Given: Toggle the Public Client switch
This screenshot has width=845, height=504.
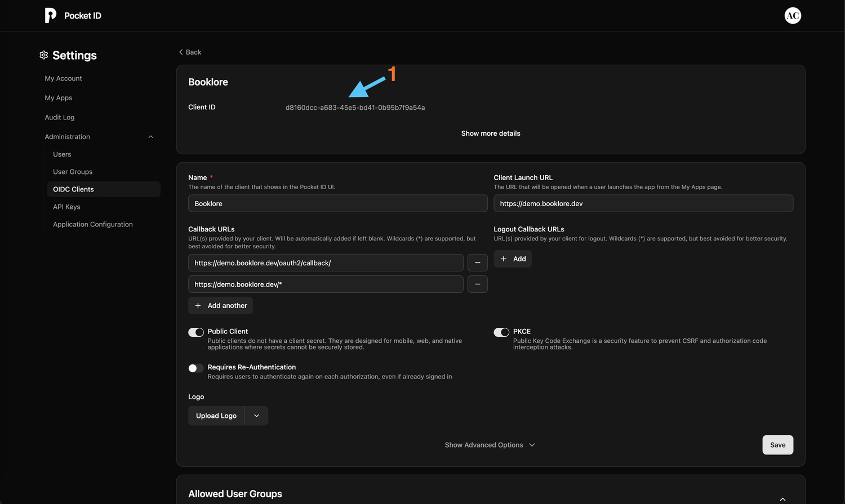Looking at the screenshot, I should tap(196, 332).
